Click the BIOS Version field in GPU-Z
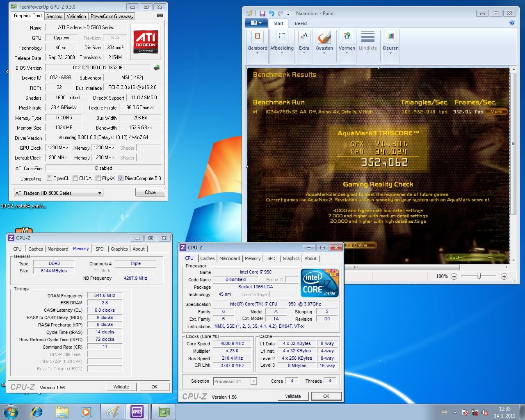Image resolution: width=525 pixels, height=420 pixels. pos(98,68)
